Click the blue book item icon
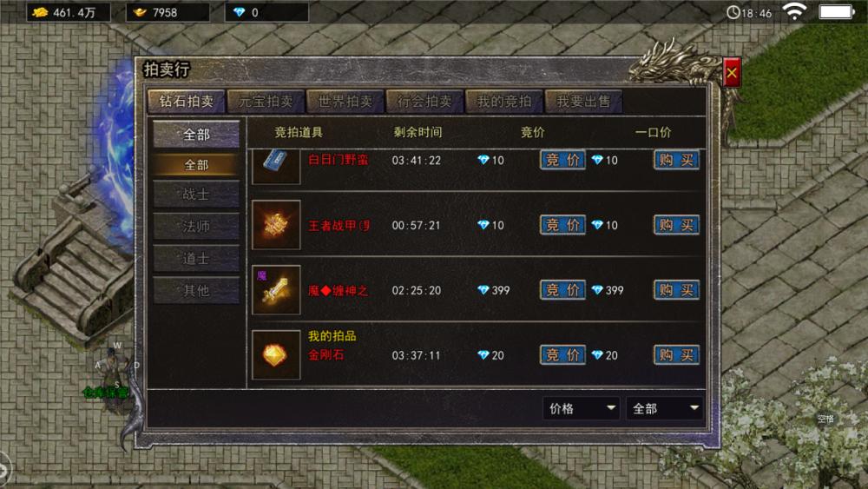The height and width of the screenshot is (489, 868). 276,166
